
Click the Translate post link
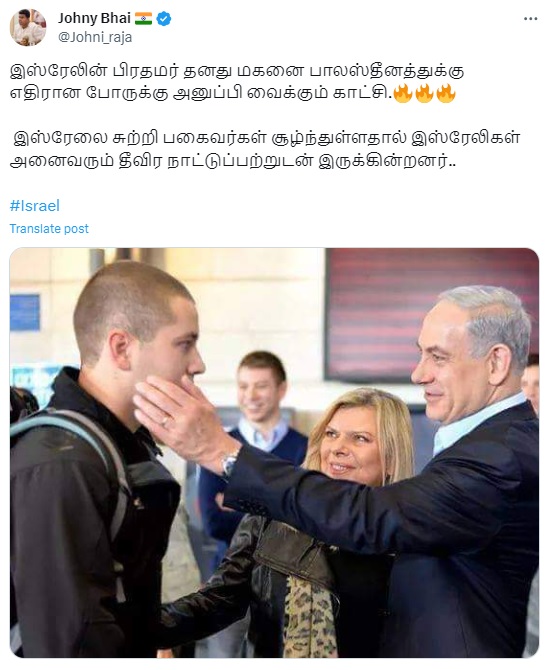(x=49, y=229)
